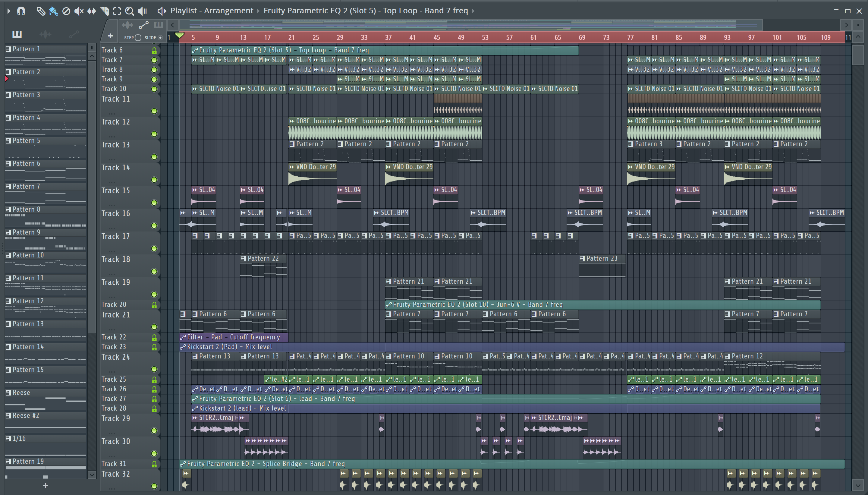This screenshot has height=495, width=868.
Task: Mute Track 10 via green dot
Action: coord(154,89)
